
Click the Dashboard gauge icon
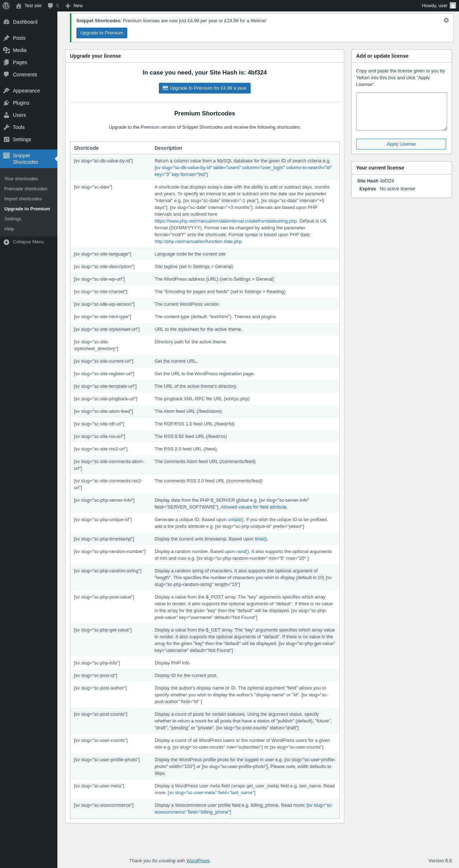[6, 22]
